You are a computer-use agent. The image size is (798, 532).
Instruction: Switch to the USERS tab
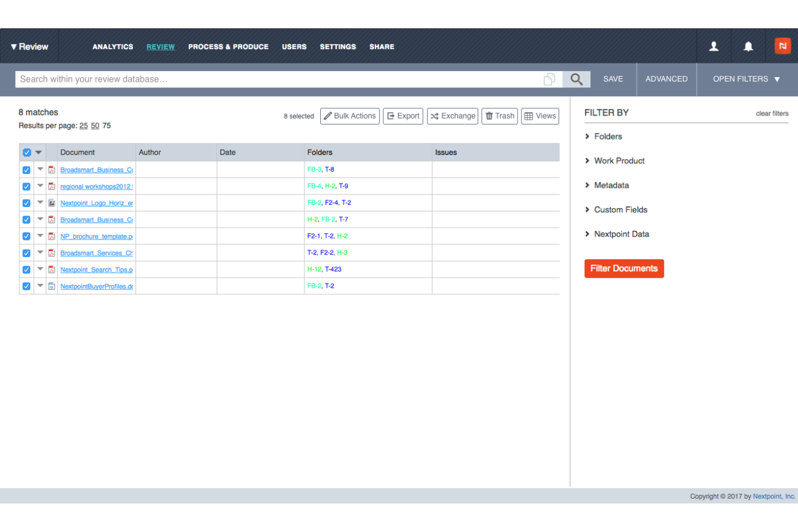pyautogui.click(x=294, y=47)
